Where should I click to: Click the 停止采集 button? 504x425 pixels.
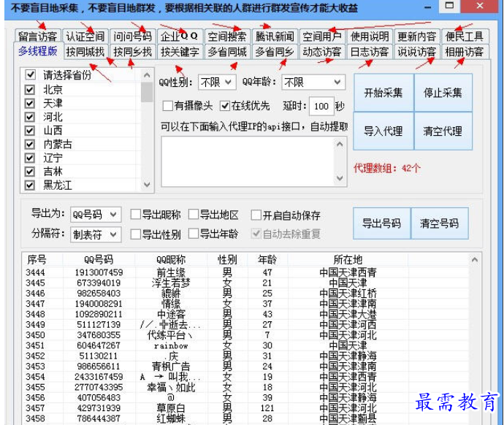[x=443, y=93]
